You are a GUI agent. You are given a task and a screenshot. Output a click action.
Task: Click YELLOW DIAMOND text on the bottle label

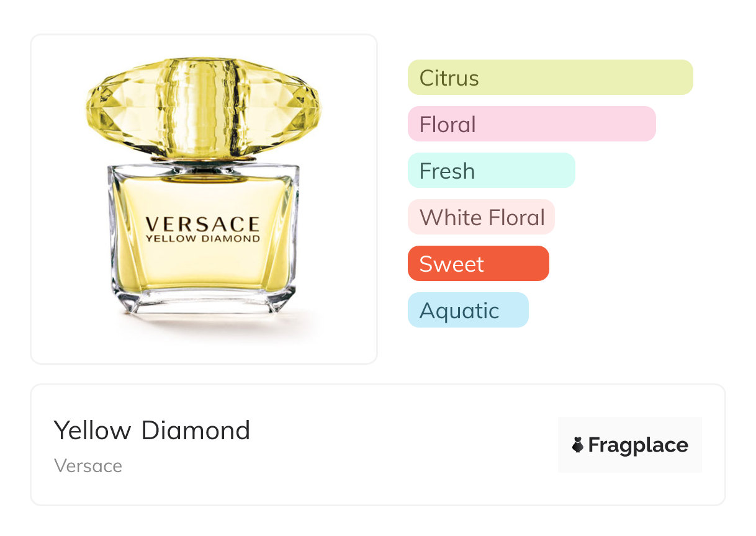click(x=202, y=238)
